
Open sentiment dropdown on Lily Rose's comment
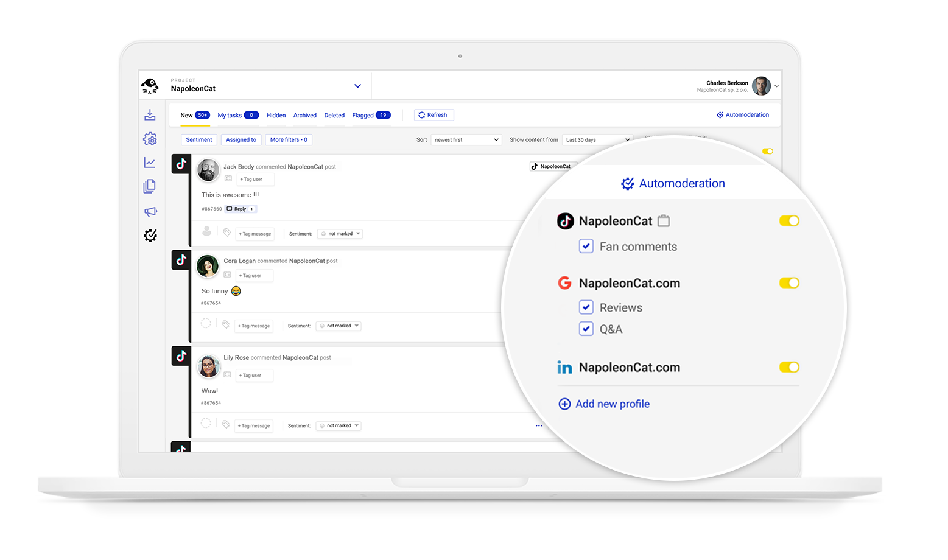point(339,425)
